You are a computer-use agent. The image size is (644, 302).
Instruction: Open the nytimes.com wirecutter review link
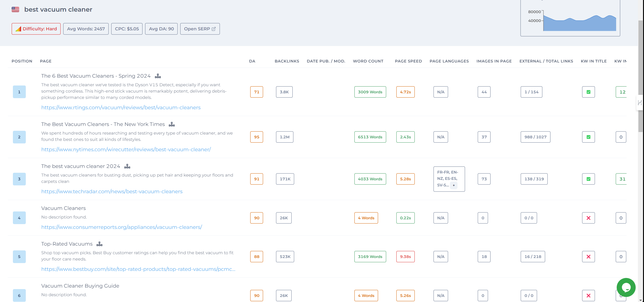tap(126, 149)
